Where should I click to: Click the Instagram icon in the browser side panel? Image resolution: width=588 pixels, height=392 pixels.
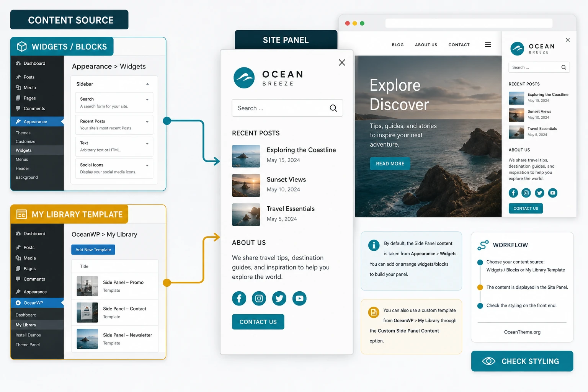(526, 193)
